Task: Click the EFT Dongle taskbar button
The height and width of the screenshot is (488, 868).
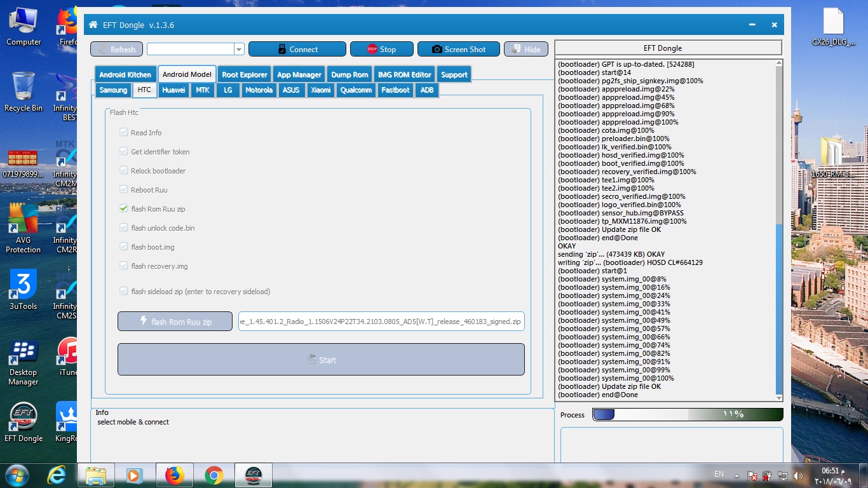Action: [x=254, y=475]
